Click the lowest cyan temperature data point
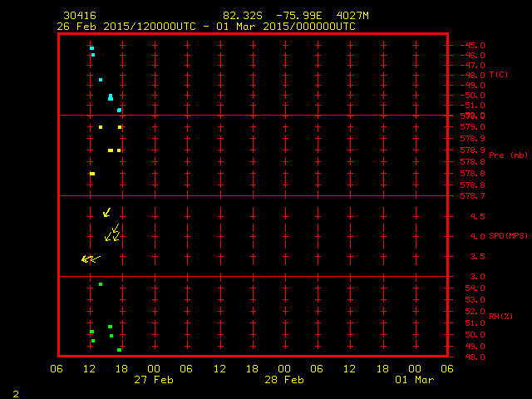 coord(119,111)
